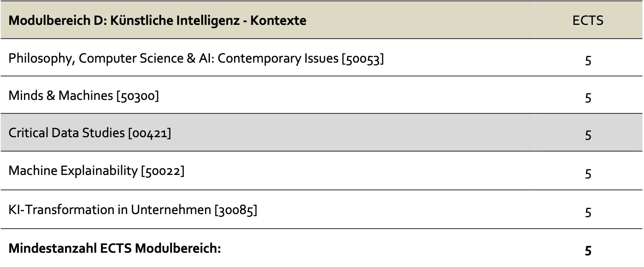This screenshot has height=267, width=644.
Task: Click the Modulbereich D header title
Action: pyautogui.click(x=158, y=21)
